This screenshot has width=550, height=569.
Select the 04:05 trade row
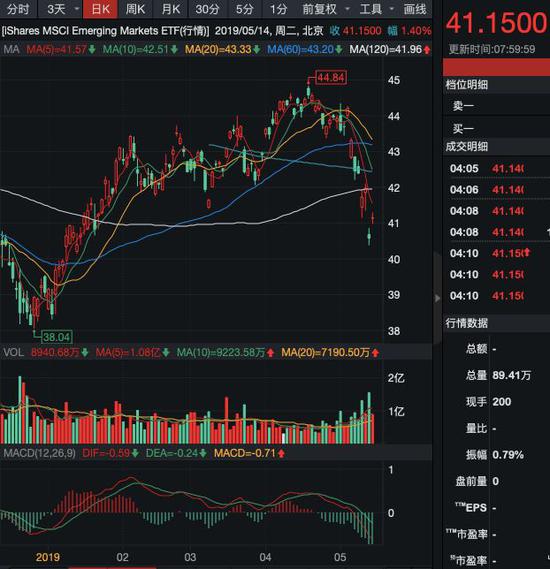pos(496,168)
